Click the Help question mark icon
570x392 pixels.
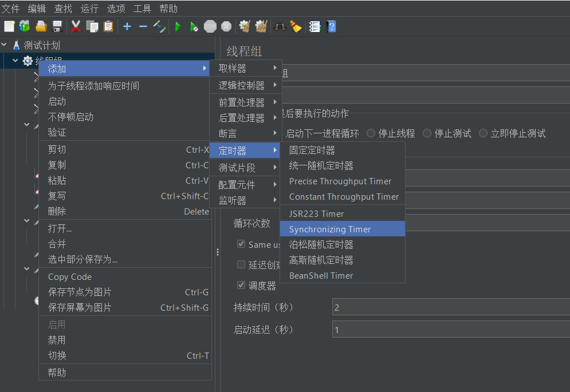click(x=331, y=26)
